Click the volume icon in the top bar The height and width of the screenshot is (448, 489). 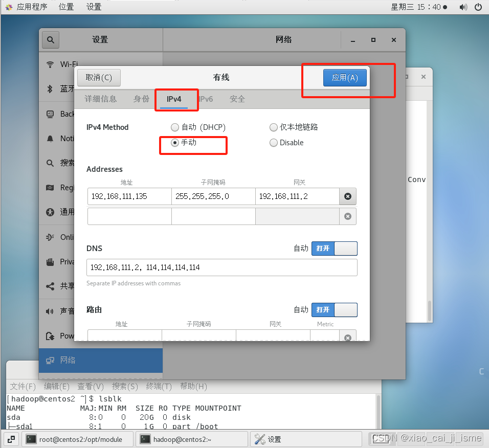(464, 7)
